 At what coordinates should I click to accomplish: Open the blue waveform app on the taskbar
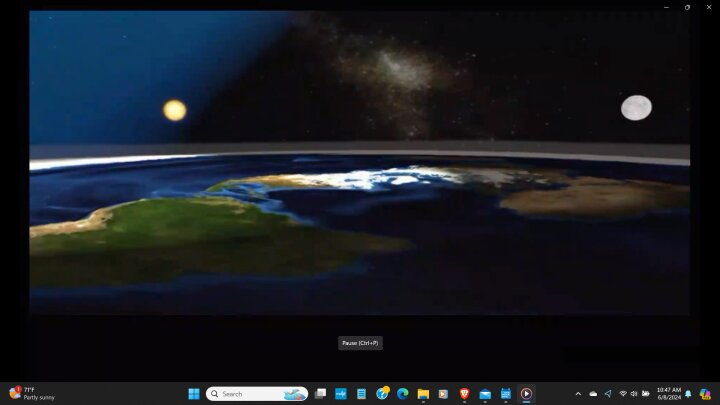pyautogui.click(x=341, y=394)
